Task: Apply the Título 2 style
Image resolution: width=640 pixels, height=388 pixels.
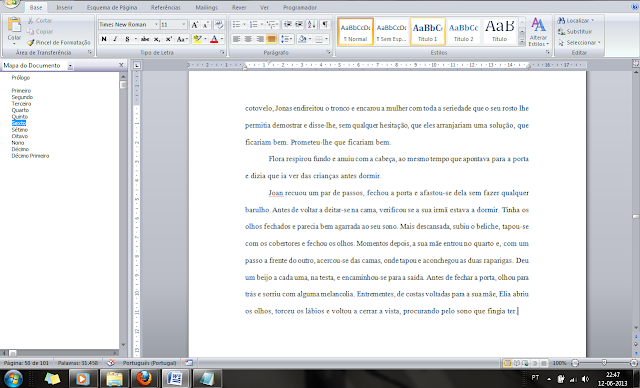Action: coord(463,31)
